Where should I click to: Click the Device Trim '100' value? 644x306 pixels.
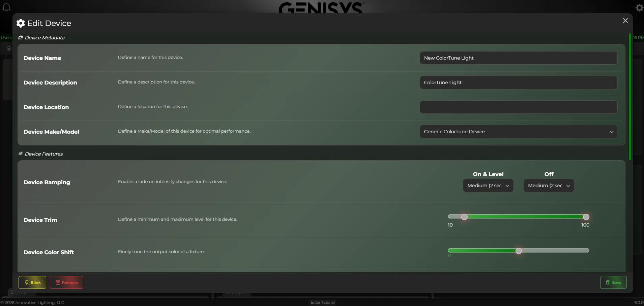585,225
